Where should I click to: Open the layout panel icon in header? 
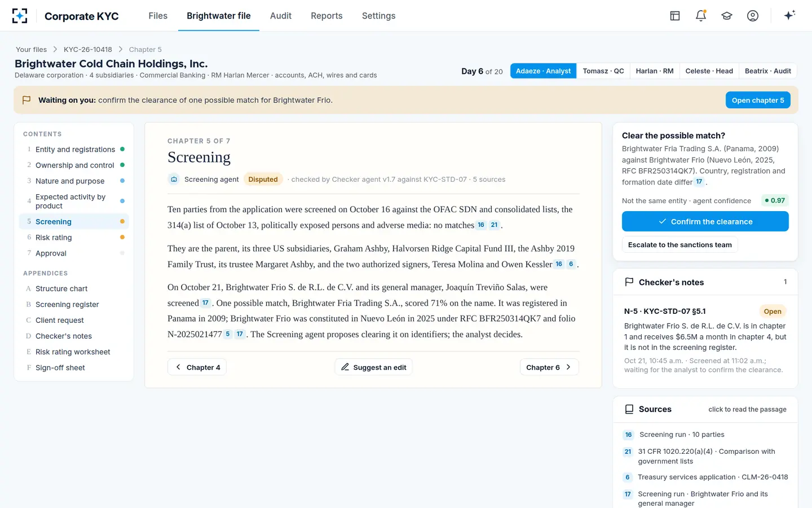[675, 16]
